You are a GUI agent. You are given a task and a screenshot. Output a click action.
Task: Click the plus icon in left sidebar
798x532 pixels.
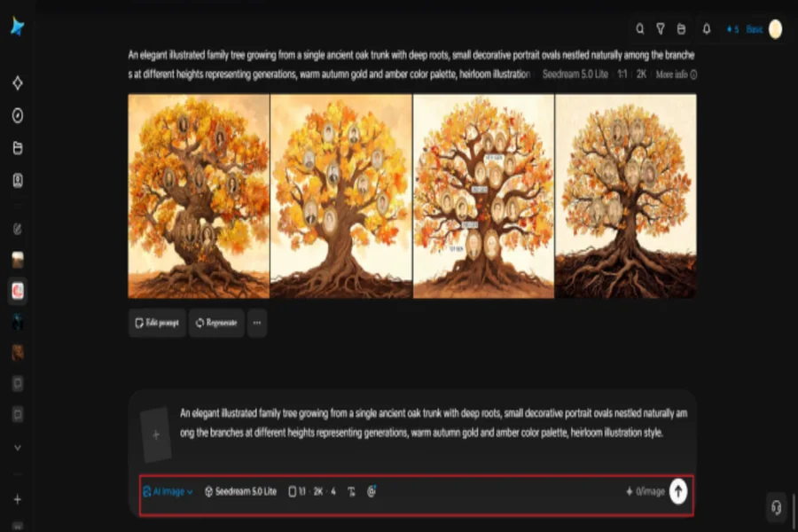(18, 499)
